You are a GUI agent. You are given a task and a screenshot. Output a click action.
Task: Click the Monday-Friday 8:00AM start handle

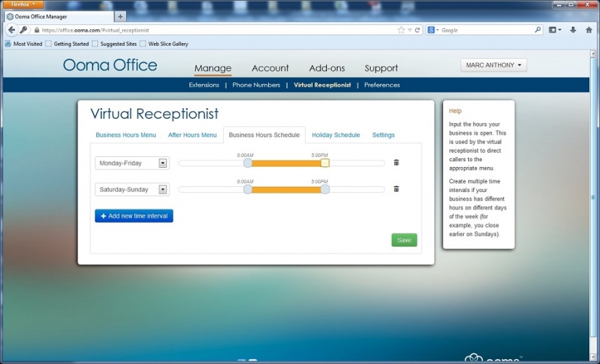click(248, 163)
